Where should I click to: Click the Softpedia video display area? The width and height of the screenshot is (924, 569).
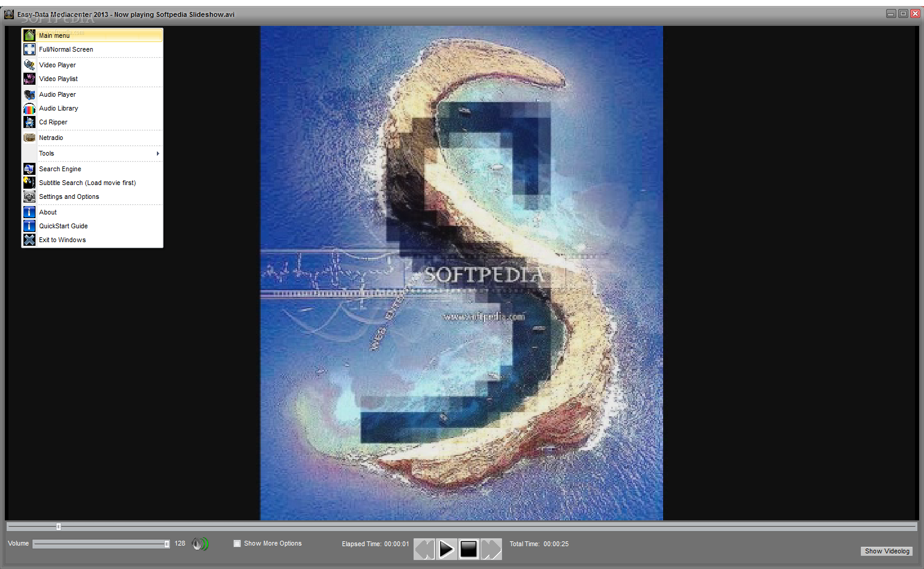point(461,273)
